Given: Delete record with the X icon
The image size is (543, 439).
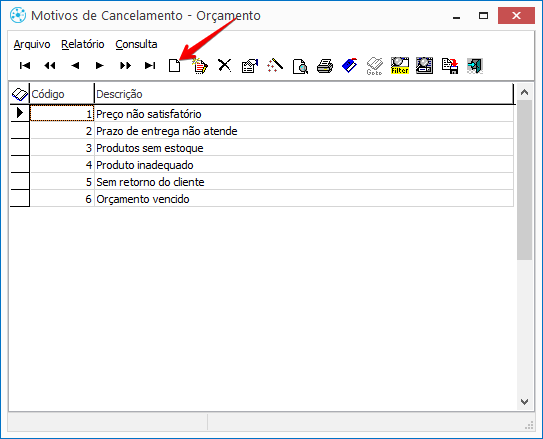Looking at the screenshot, I should (225, 65).
